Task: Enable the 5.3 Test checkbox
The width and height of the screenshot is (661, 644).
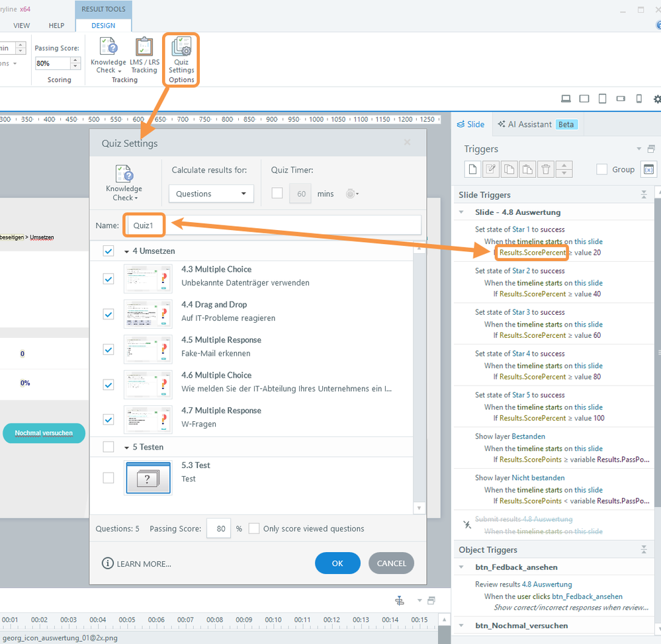Action: [x=109, y=477]
